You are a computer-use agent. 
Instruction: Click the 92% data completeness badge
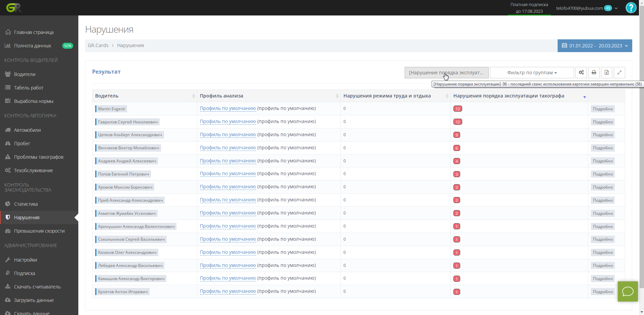(68, 46)
